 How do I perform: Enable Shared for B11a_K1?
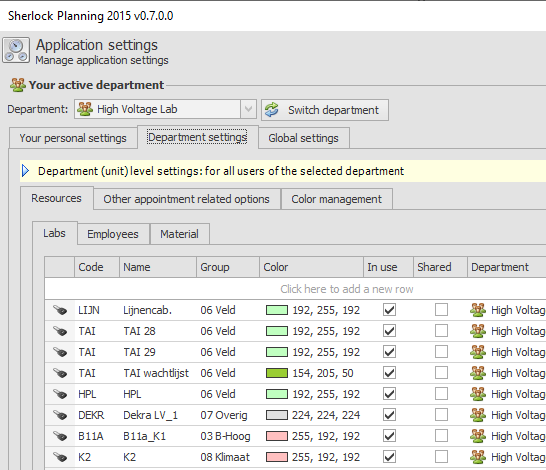pos(441,436)
